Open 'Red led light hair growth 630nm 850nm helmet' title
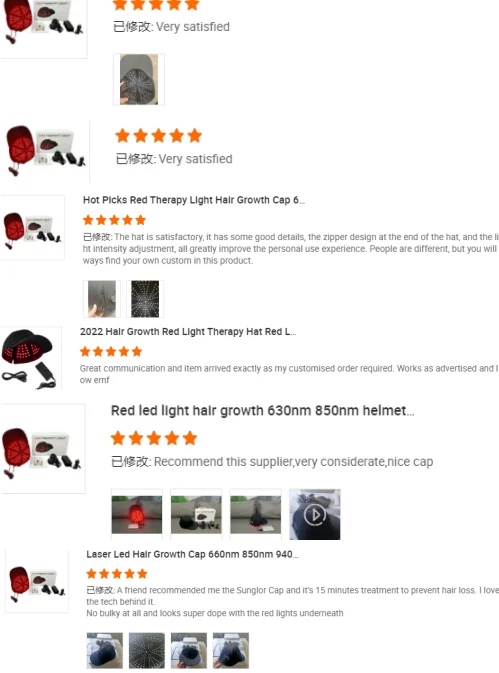The height and width of the screenshot is (673, 499). pos(262,411)
